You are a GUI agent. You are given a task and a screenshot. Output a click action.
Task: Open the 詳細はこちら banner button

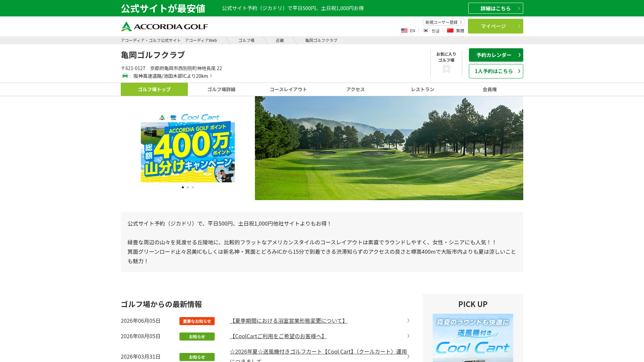point(495,8)
